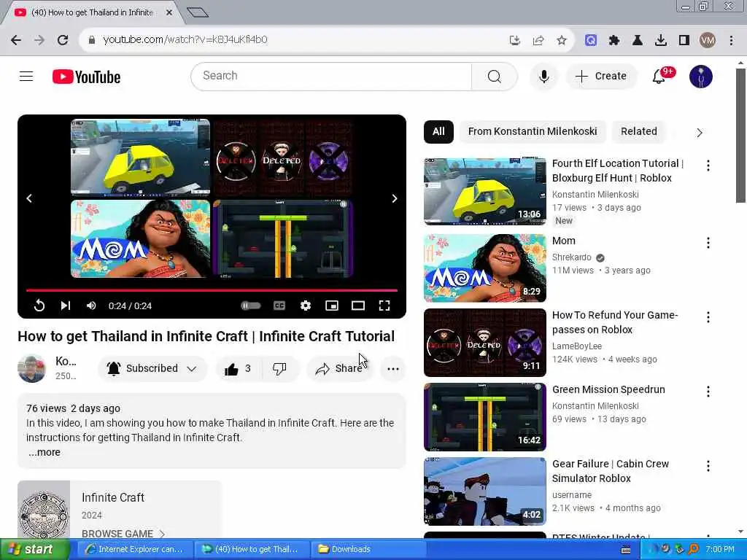747x560 pixels.
Task: Open Fourth Elf Location Tutorial thumbnail
Action: pos(484,190)
